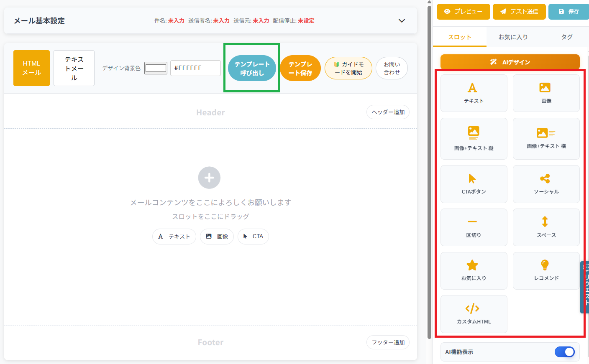This screenshot has height=364, width=589.
Task: Choose the 画像+テキスト 横 slot
Action: point(545,138)
